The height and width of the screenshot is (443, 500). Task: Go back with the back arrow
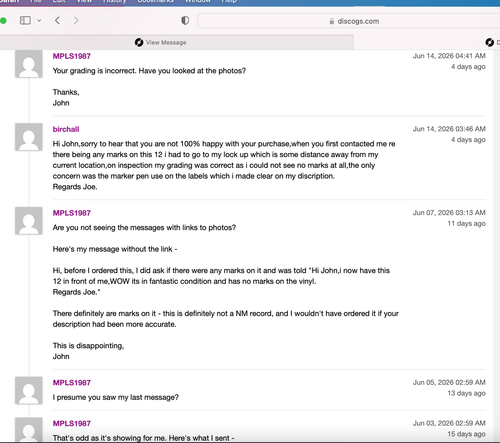tap(57, 21)
